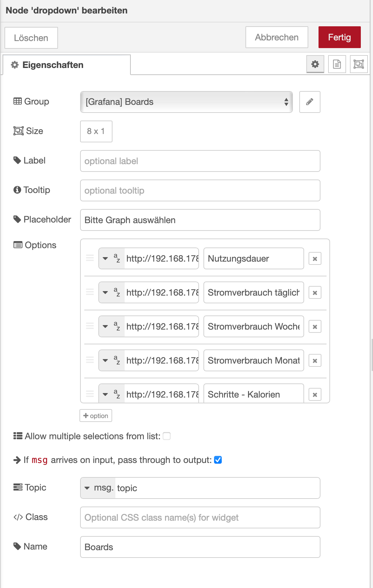Grab reorder handle of Nutzungsdauer row
Image resolution: width=373 pixels, height=588 pixels.
pyautogui.click(x=90, y=258)
